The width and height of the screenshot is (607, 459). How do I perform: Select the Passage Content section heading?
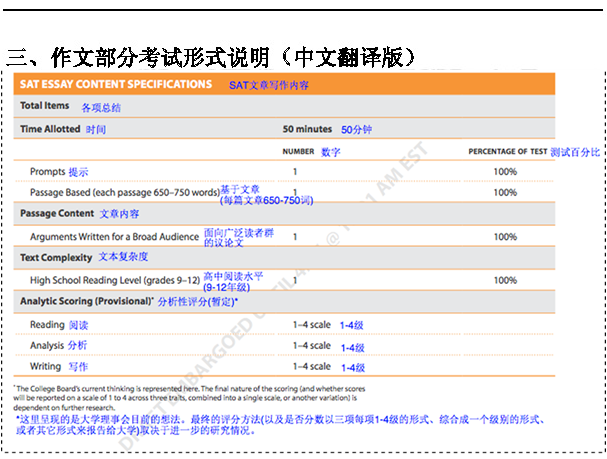click(57, 214)
